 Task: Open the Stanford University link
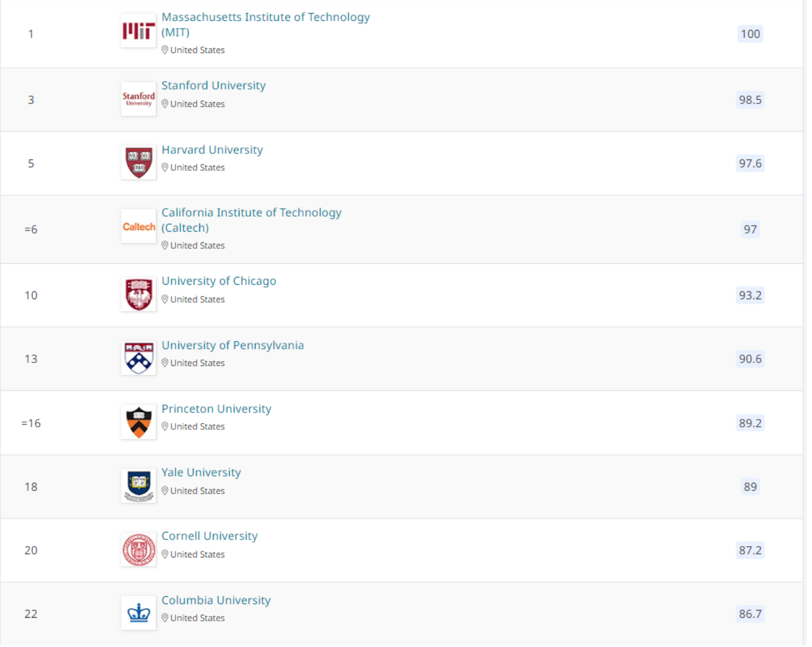(214, 85)
